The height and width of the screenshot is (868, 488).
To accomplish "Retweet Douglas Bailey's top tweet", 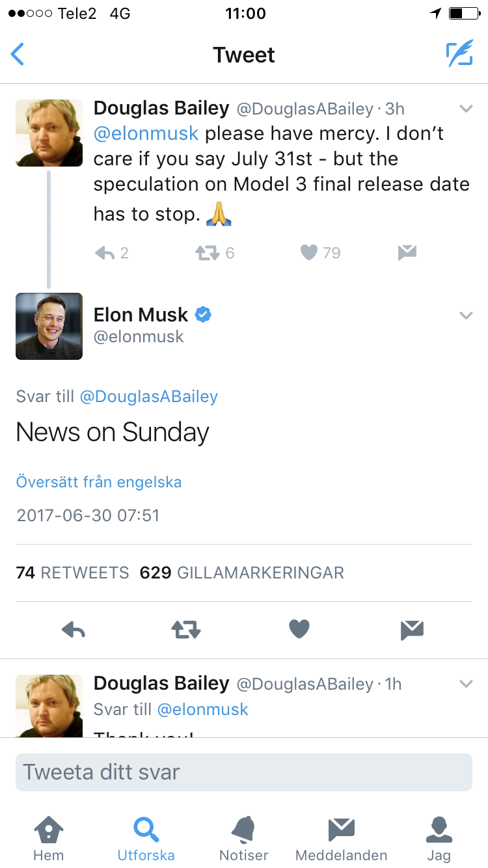I will (208, 252).
